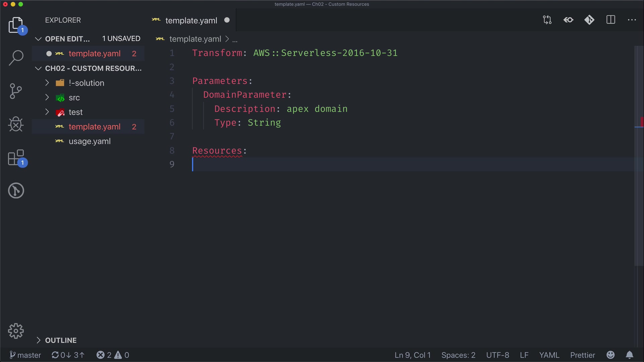The height and width of the screenshot is (362, 644).
Task: Open the GitLens circular icon view
Action: click(x=16, y=191)
